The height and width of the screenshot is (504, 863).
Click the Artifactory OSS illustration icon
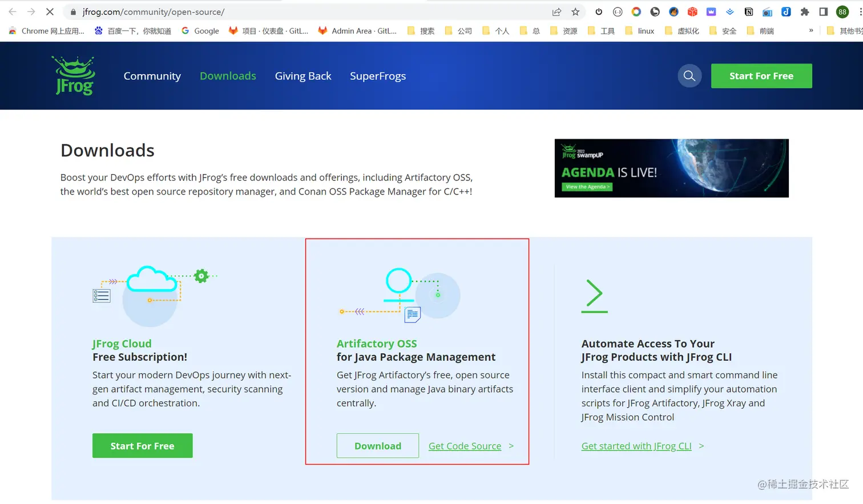tap(400, 296)
